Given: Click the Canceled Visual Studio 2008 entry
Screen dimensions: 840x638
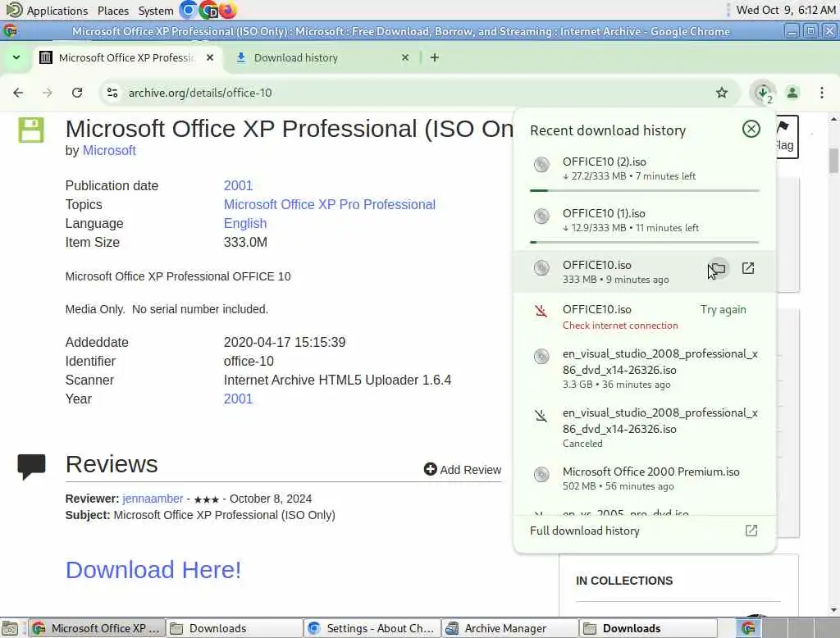Looking at the screenshot, I should [644, 428].
